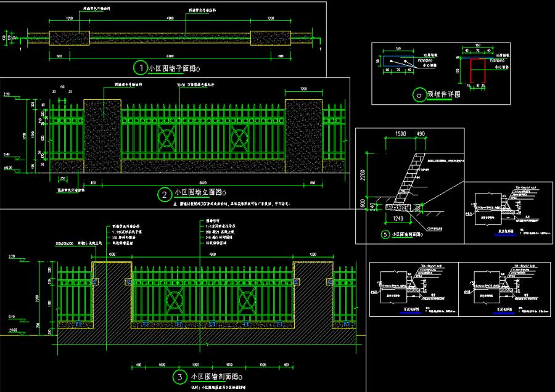Click the right textured pillar in plan view
Image resolution: width=555 pixels, height=392 pixels.
click(x=270, y=38)
